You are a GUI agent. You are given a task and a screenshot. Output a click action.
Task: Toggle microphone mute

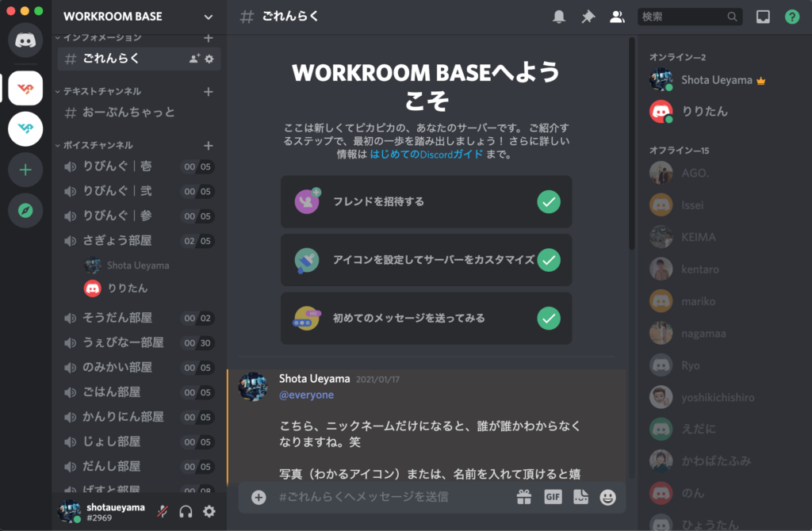[163, 511]
